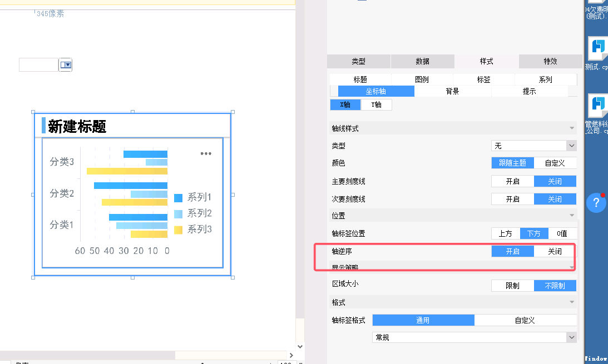Disable 轴逆序 with 关闭
This screenshot has width=608, height=364.
point(555,251)
